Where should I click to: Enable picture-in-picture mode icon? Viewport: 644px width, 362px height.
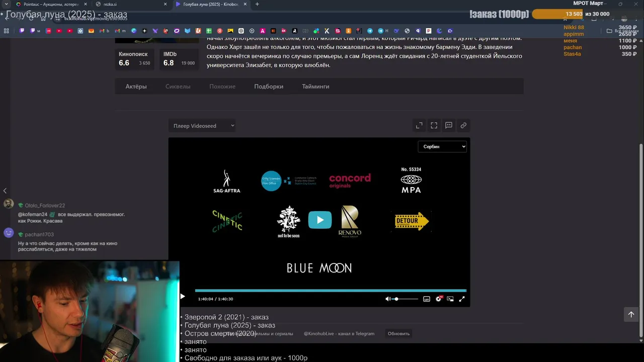click(x=450, y=299)
